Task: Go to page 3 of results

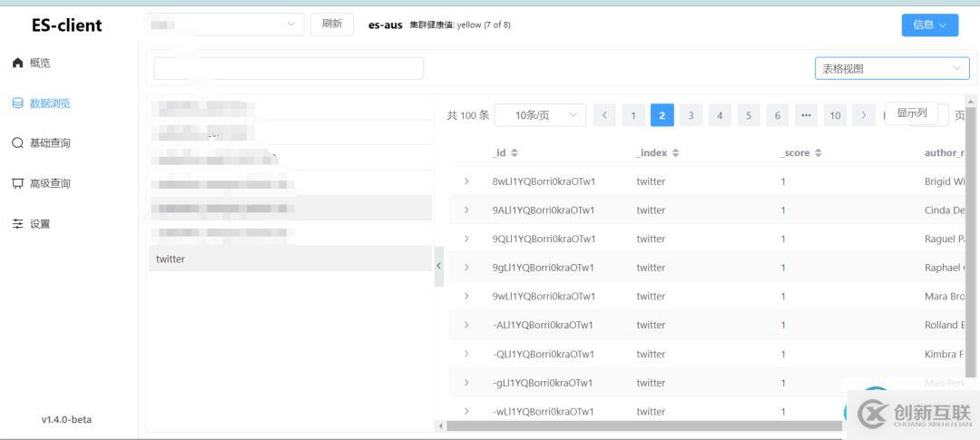Action: click(x=691, y=115)
